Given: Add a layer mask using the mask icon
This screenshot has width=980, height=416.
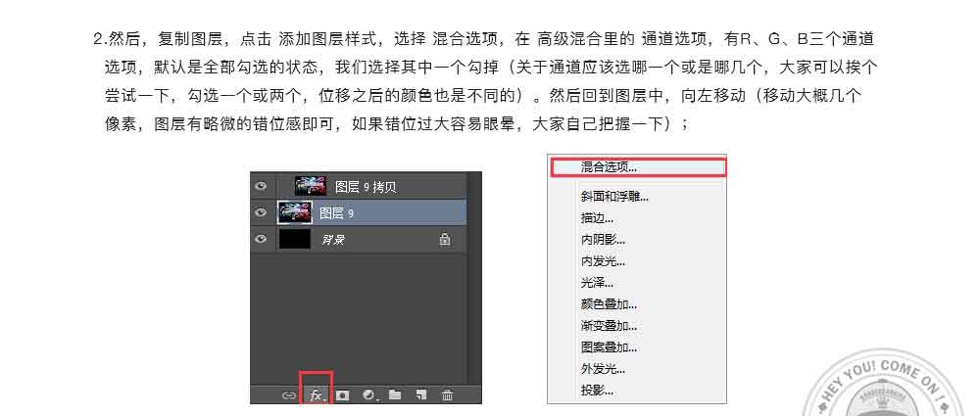Looking at the screenshot, I should coord(342,394).
